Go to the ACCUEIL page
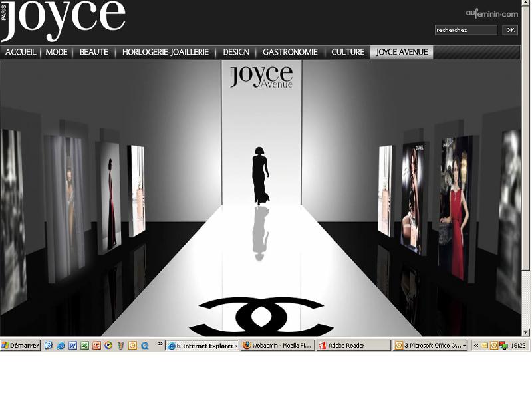This screenshot has width=532, height=399. (x=21, y=52)
